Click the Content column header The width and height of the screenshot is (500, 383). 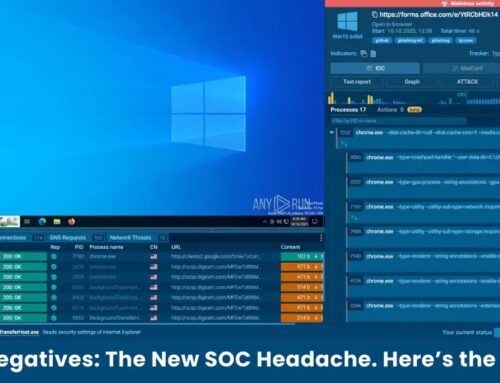tap(290, 247)
